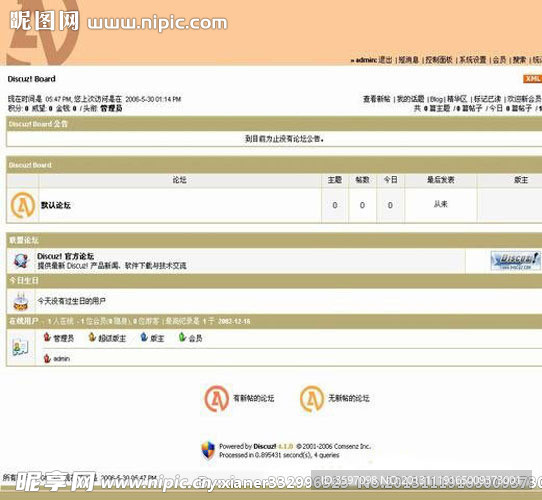Click the blue 版主 legend icon
This screenshot has width=542, height=500.
pos(144,337)
